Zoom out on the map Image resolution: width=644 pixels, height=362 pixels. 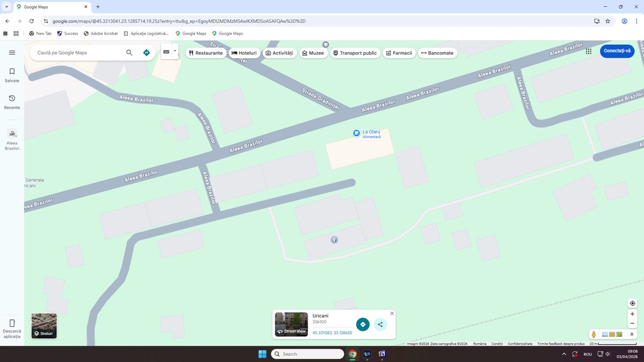click(x=633, y=323)
